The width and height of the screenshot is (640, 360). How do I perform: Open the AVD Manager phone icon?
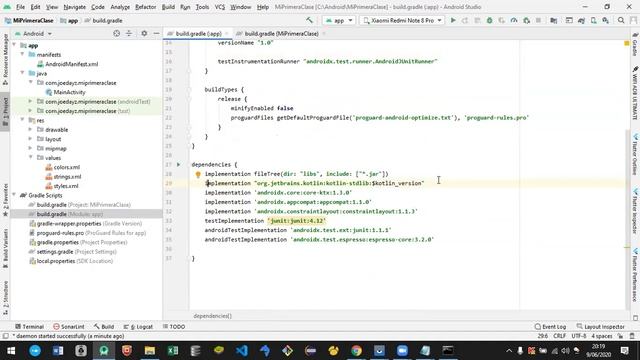pos(593,20)
